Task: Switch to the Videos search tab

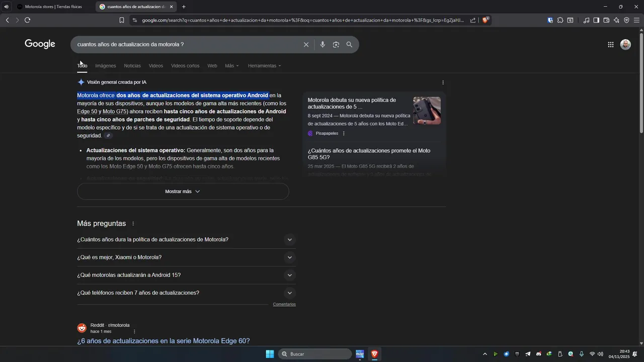Action: click(156, 66)
